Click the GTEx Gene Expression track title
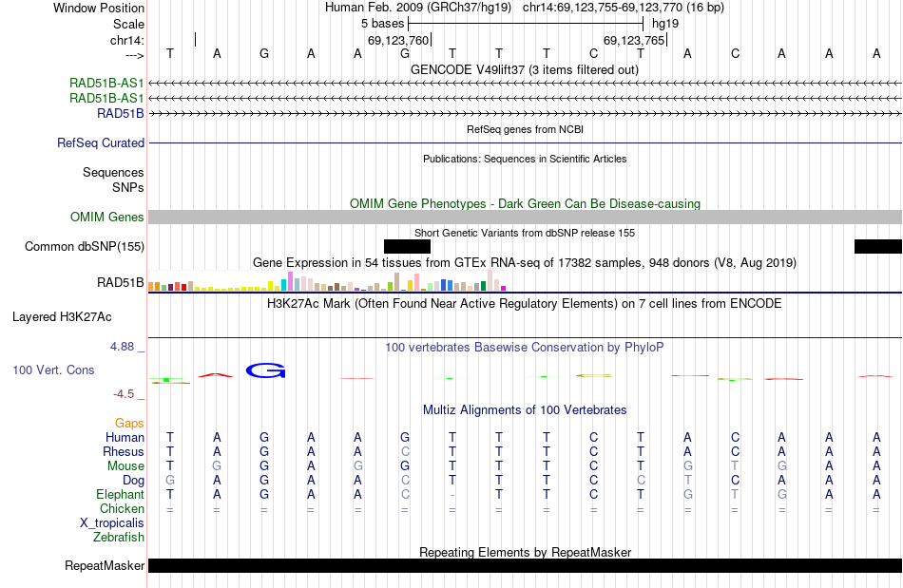 click(x=525, y=263)
